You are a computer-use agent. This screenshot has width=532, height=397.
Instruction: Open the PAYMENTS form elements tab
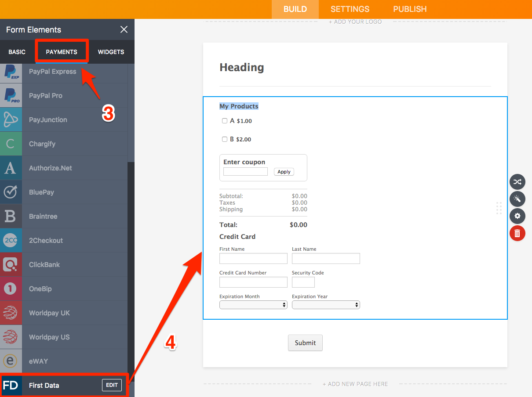(x=62, y=52)
